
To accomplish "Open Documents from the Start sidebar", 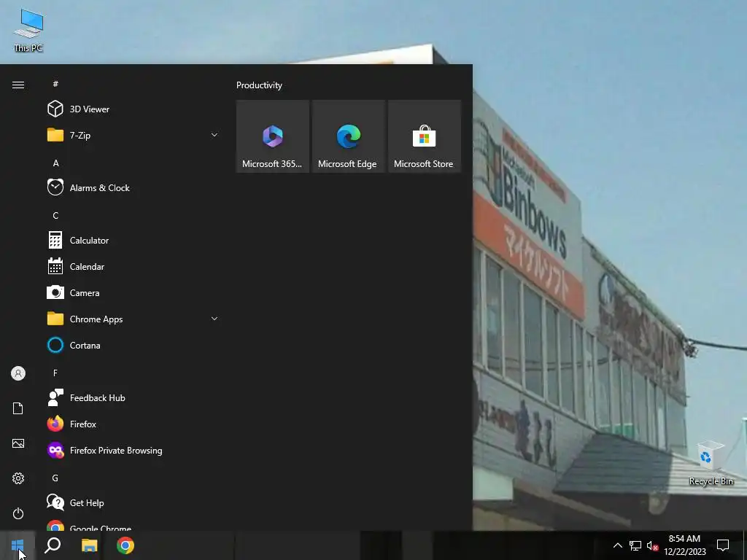I will 18,408.
